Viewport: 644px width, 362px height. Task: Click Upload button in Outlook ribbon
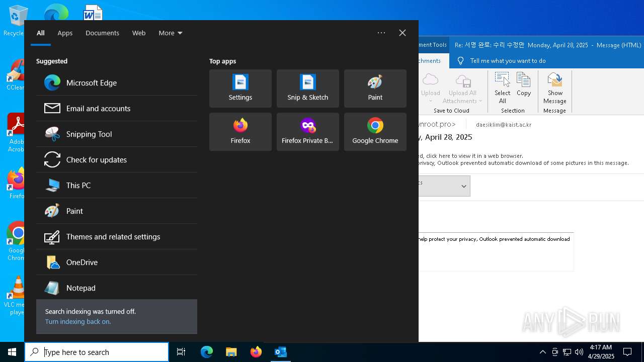(x=430, y=87)
